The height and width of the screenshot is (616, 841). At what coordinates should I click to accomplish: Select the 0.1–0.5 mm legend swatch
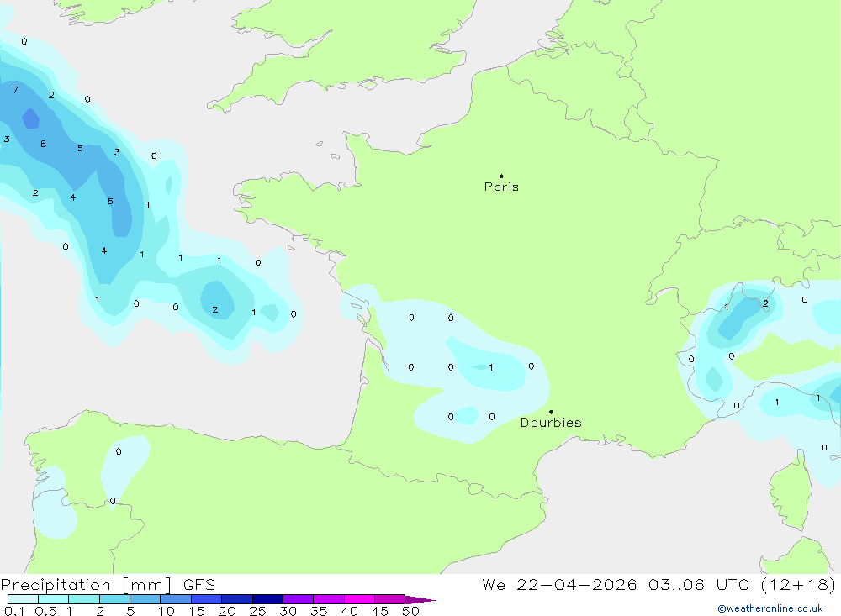[23, 599]
